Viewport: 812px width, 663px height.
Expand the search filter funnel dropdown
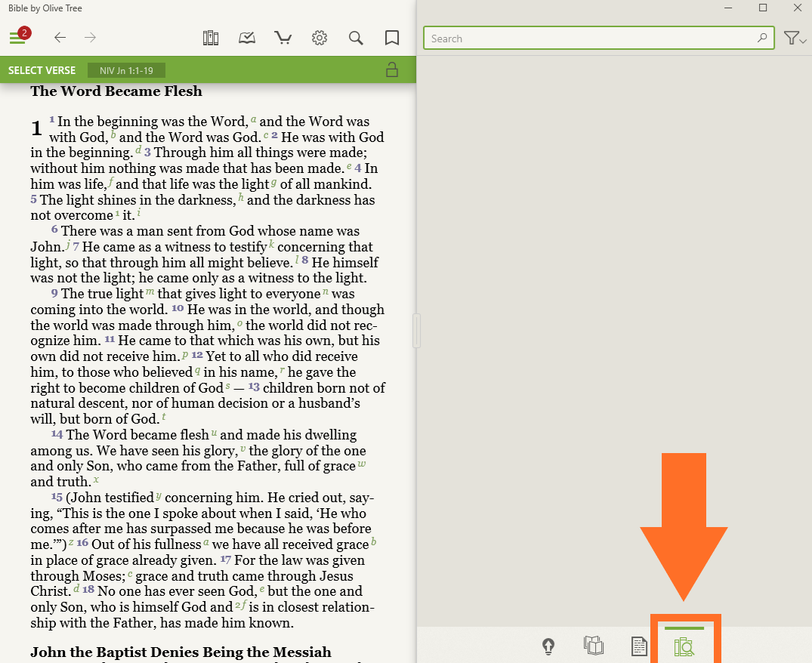click(795, 39)
